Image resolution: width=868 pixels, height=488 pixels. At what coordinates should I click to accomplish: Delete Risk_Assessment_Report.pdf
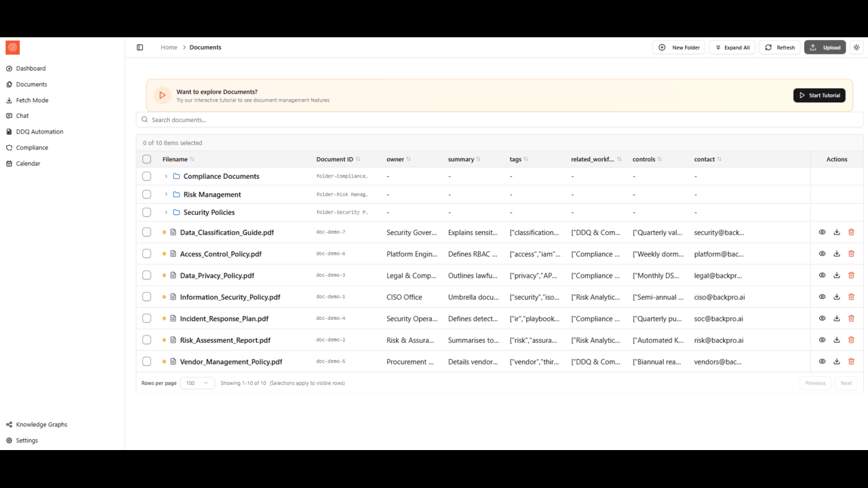pyautogui.click(x=851, y=340)
